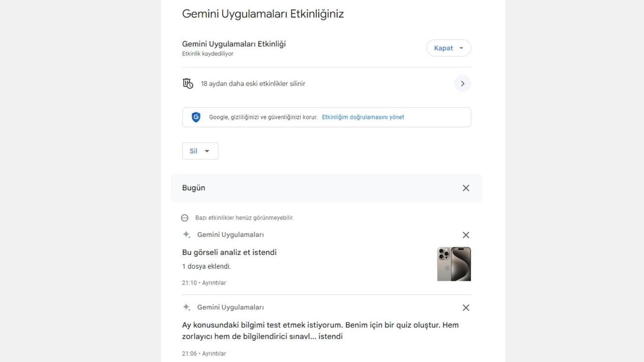The width and height of the screenshot is (644, 362).
Task: Click the 'Sil' button
Action: coord(194,151)
